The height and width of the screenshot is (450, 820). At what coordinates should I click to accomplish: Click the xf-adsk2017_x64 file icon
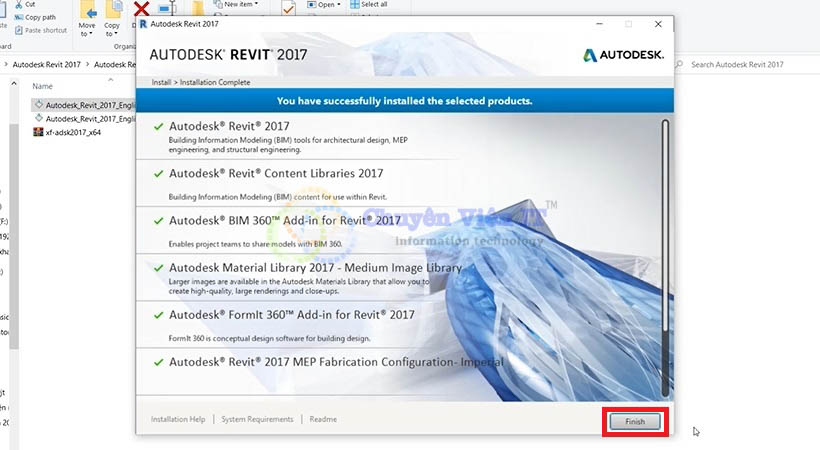(38, 132)
